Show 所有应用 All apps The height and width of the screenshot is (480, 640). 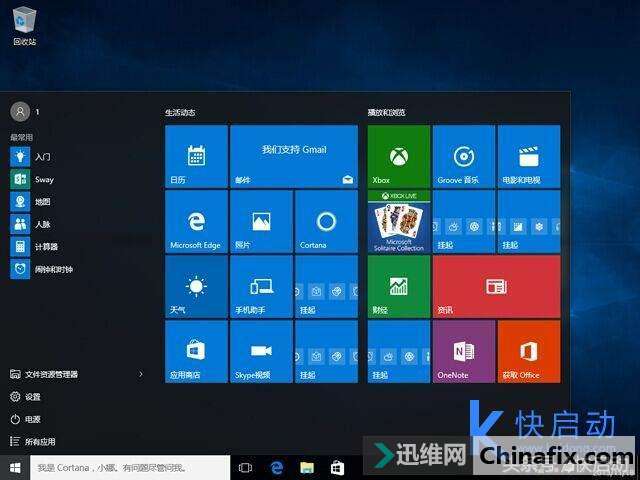33,441
